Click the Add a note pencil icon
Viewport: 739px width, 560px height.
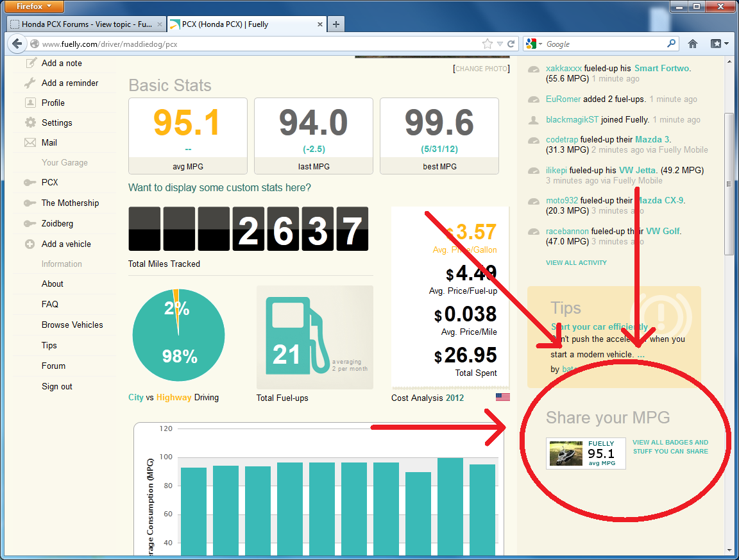[x=30, y=63]
